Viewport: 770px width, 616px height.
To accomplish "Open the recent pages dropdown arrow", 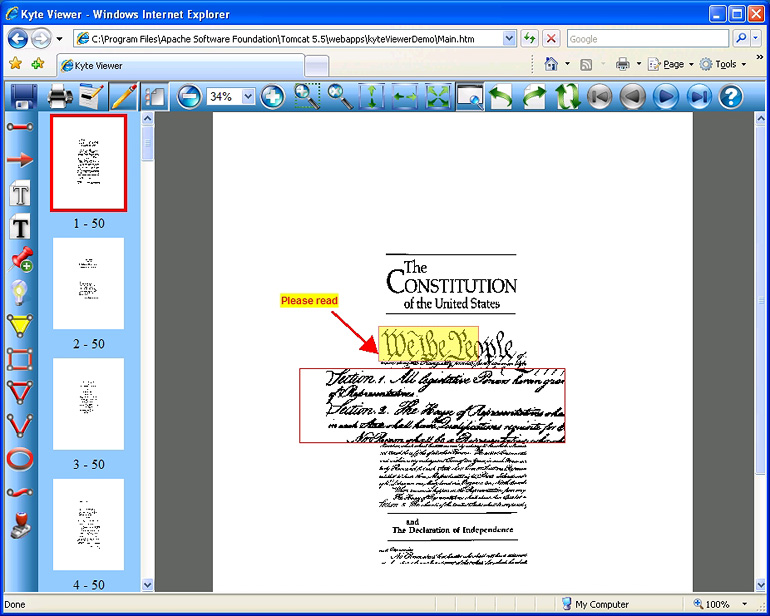I will click(x=59, y=39).
